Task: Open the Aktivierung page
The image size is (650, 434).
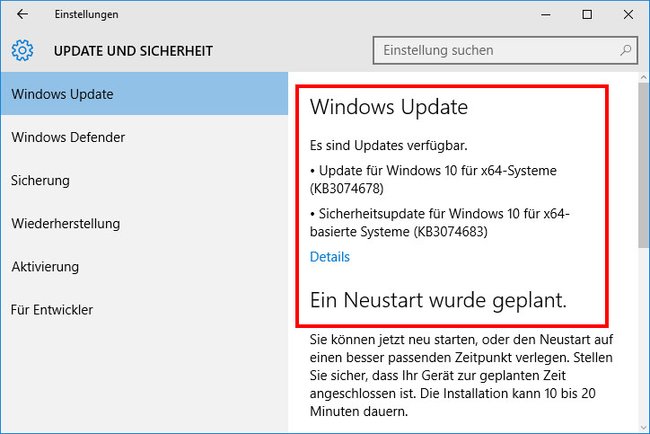Action: click(144, 267)
